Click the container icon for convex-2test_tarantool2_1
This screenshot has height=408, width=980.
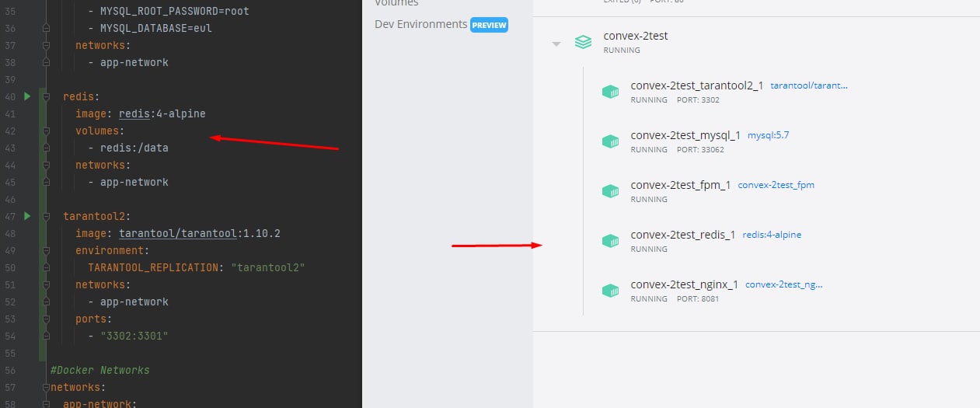click(x=610, y=92)
